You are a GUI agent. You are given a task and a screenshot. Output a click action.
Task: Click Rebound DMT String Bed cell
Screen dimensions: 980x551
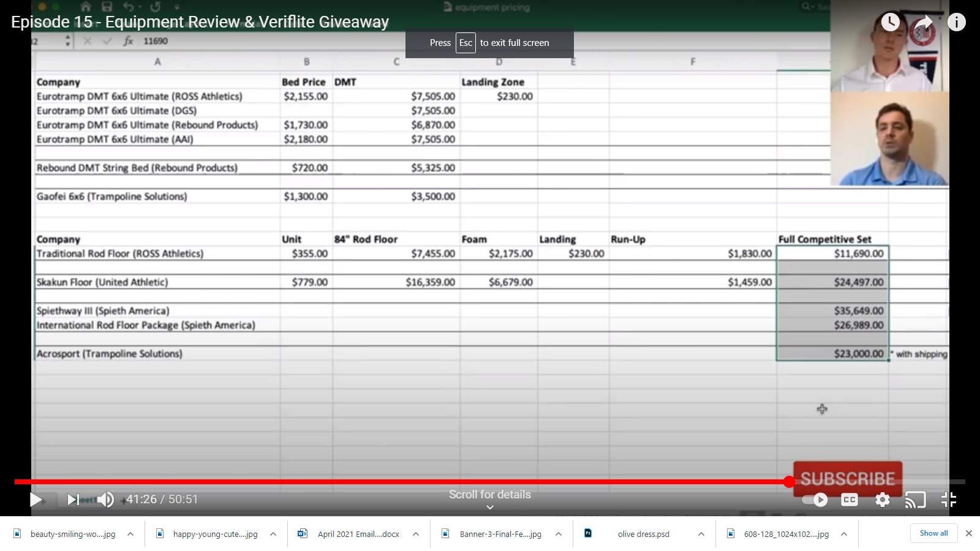tap(157, 168)
